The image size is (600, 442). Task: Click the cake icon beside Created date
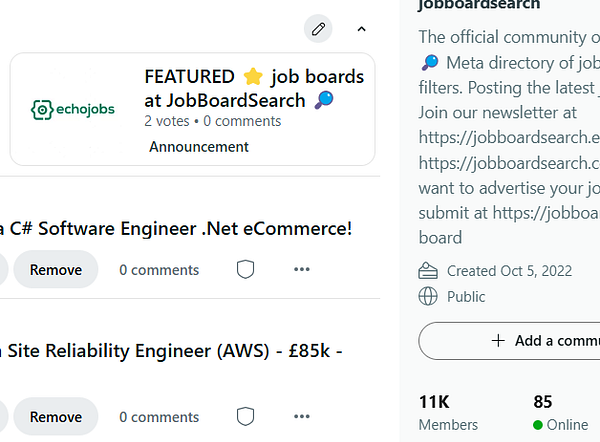click(x=428, y=270)
